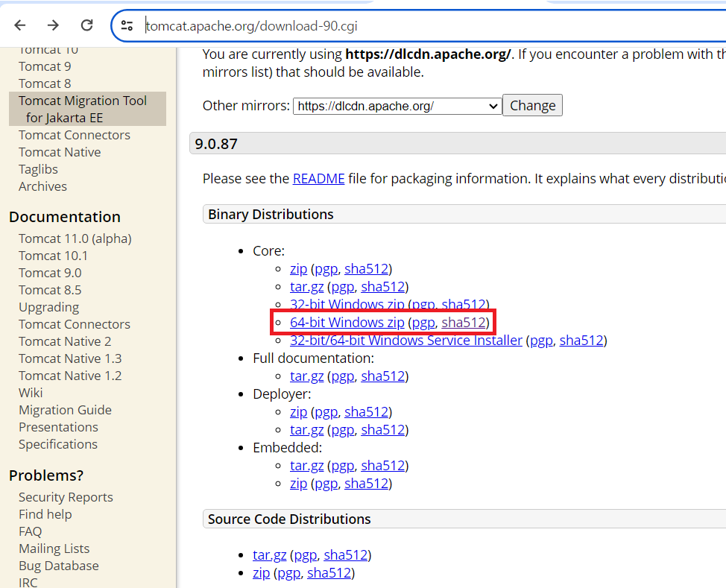The image size is (726, 588).
Task: Open the FAQ page
Action: click(30, 531)
